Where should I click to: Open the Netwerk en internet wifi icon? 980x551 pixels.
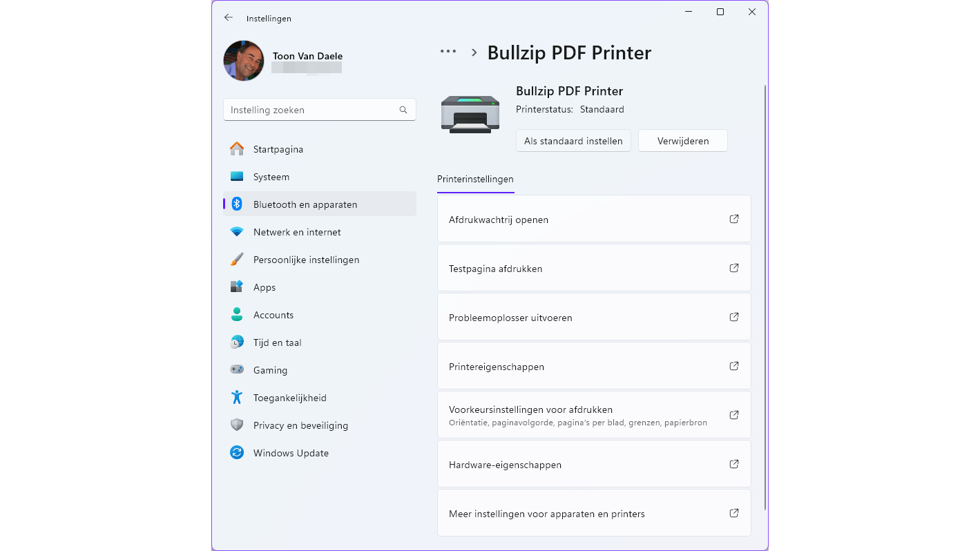(x=237, y=232)
